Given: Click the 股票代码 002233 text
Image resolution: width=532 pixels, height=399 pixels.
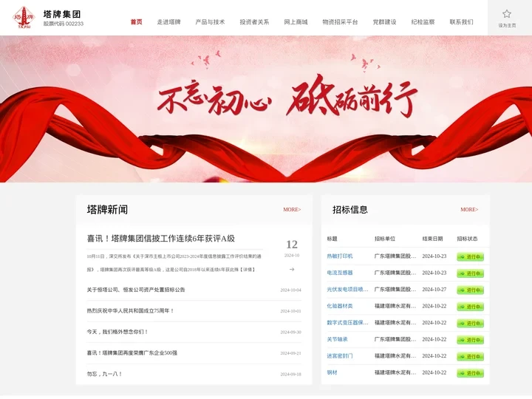Looking at the screenshot, I should tap(64, 24).
